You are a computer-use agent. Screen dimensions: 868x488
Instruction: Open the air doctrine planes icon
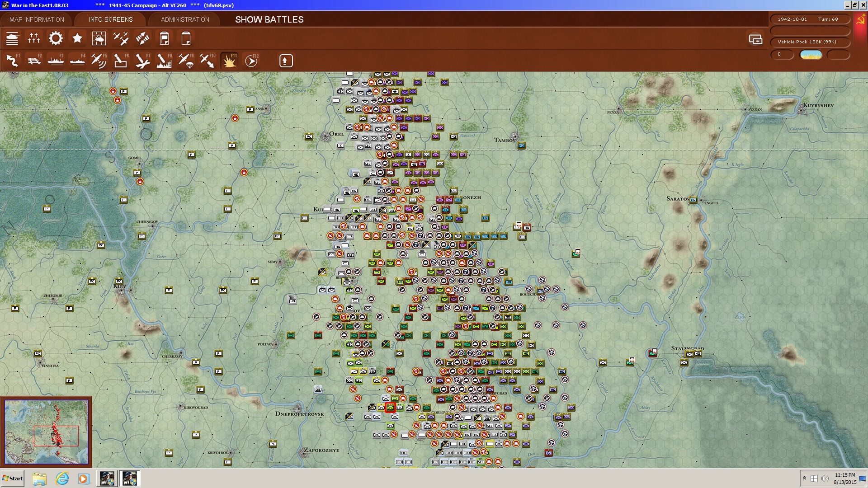click(121, 38)
